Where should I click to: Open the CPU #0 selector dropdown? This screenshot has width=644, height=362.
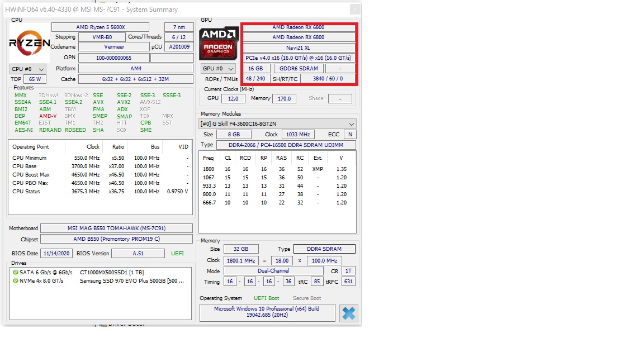pos(27,69)
